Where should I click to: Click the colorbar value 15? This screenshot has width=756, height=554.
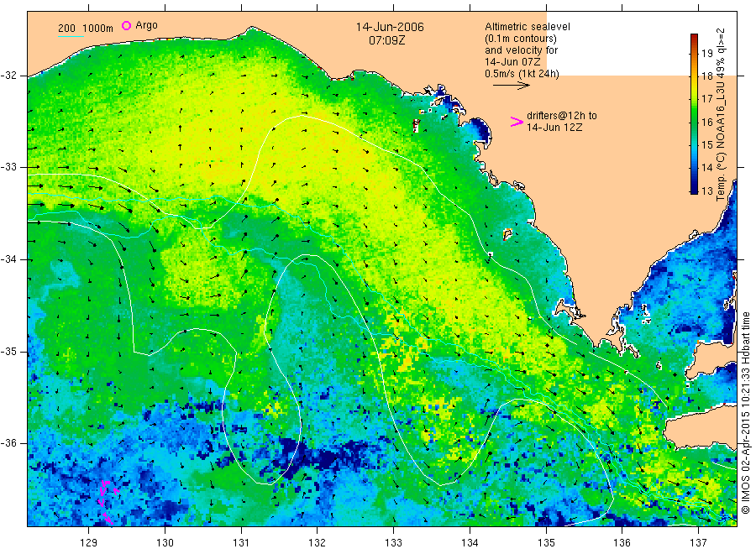pos(706,144)
